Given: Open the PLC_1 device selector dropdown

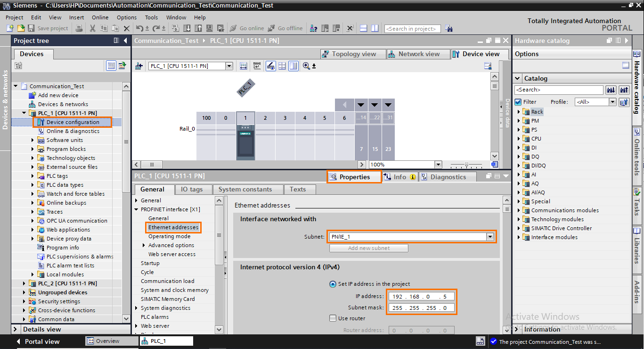Looking at the screenshot, I should click(229, 66).
